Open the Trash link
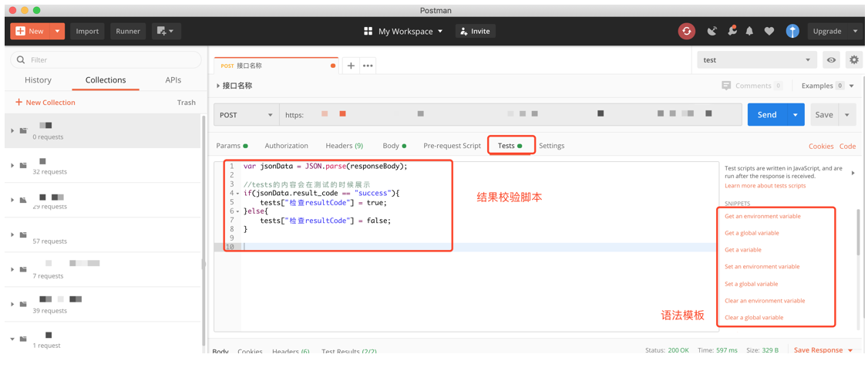Image resolution: width=868 pixels, height=378 pixels. tap(187, 103)
